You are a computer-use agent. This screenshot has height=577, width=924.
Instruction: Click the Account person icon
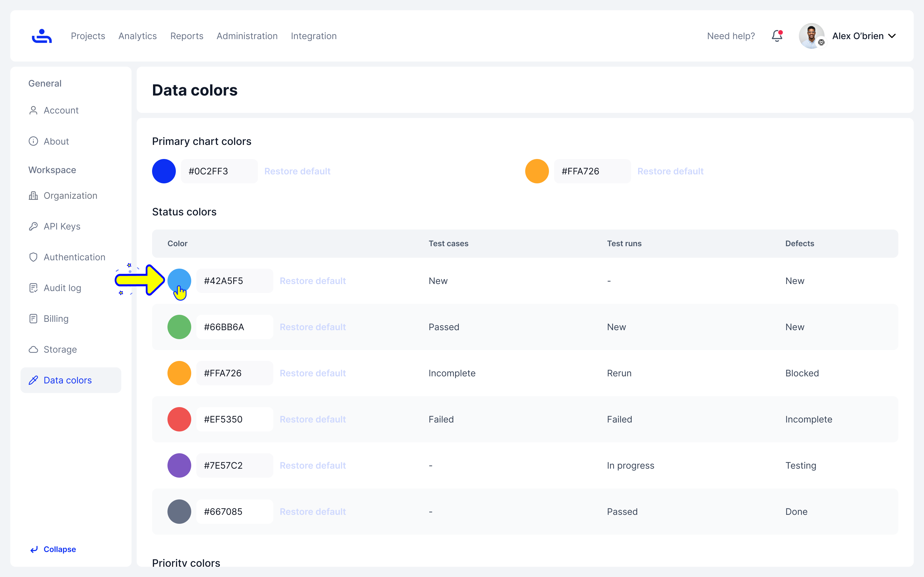33,110
